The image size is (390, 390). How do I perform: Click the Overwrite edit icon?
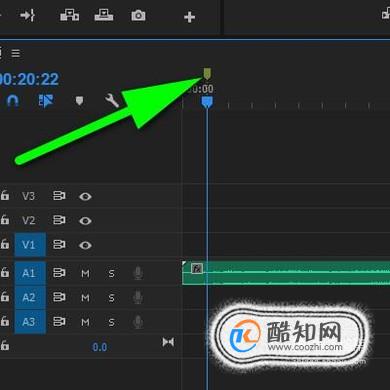[104, 15]
